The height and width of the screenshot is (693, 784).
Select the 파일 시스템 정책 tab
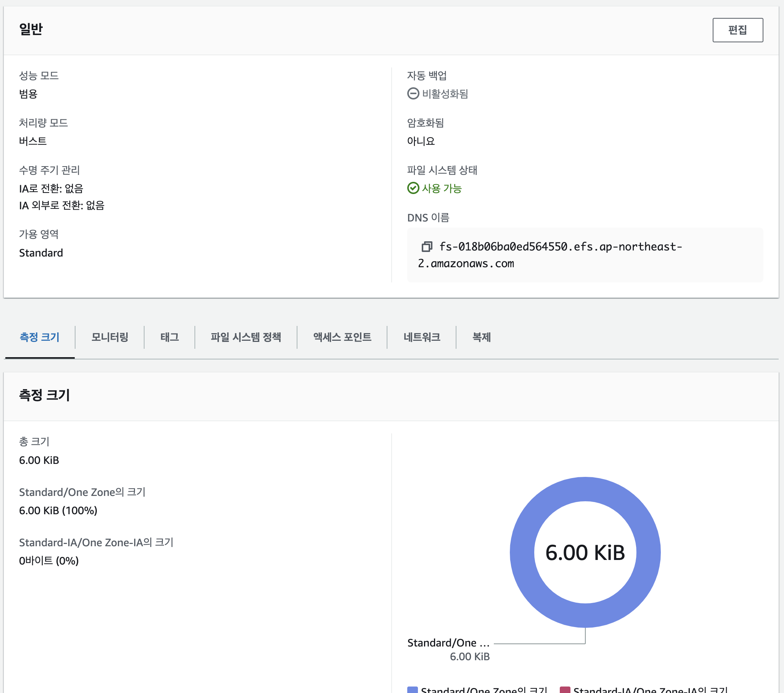tap(246, 337)
